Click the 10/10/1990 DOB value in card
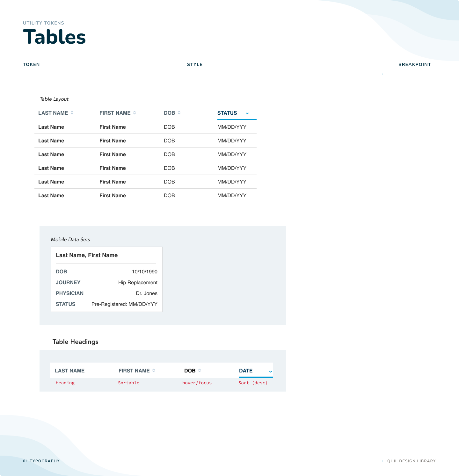The width and height of the screenshot is (459, 476). tap(145, 272)
